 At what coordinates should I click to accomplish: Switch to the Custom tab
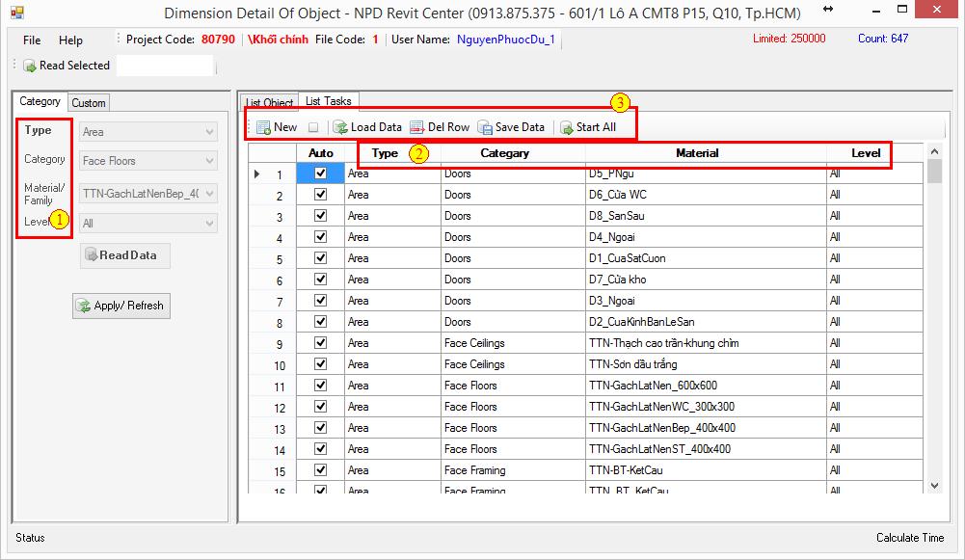tap(89, 103)
